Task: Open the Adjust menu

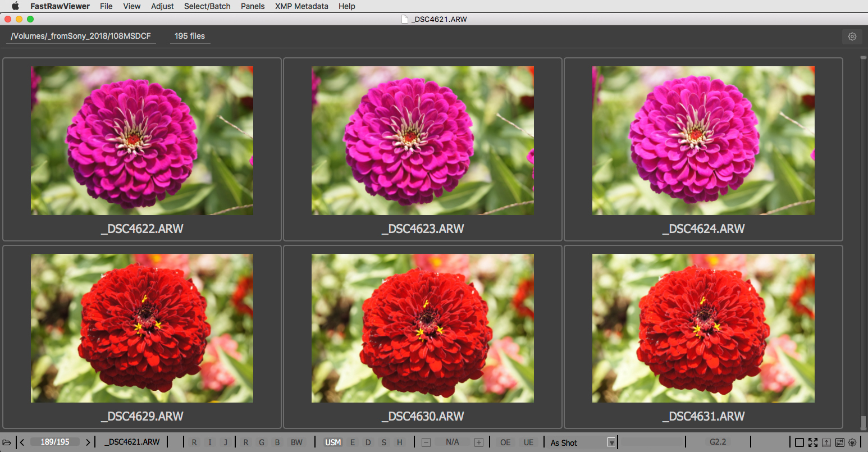Action: click(162, 6)
